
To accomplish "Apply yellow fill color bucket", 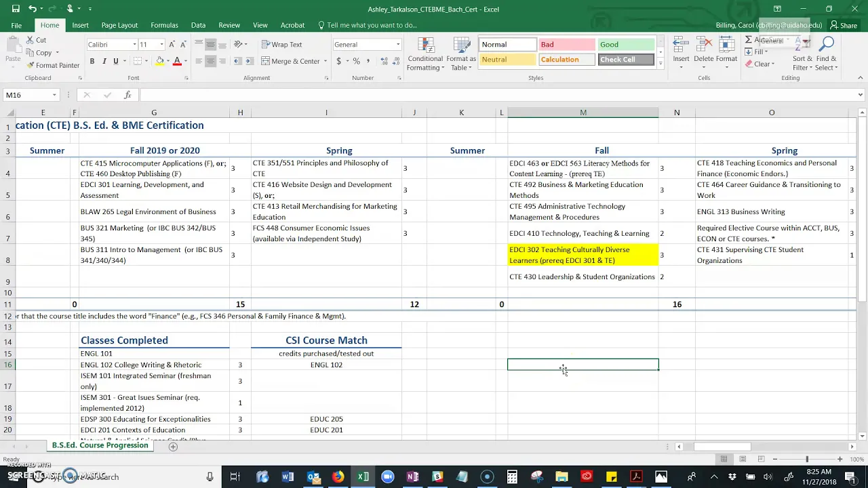I will [x=160, y=62].
